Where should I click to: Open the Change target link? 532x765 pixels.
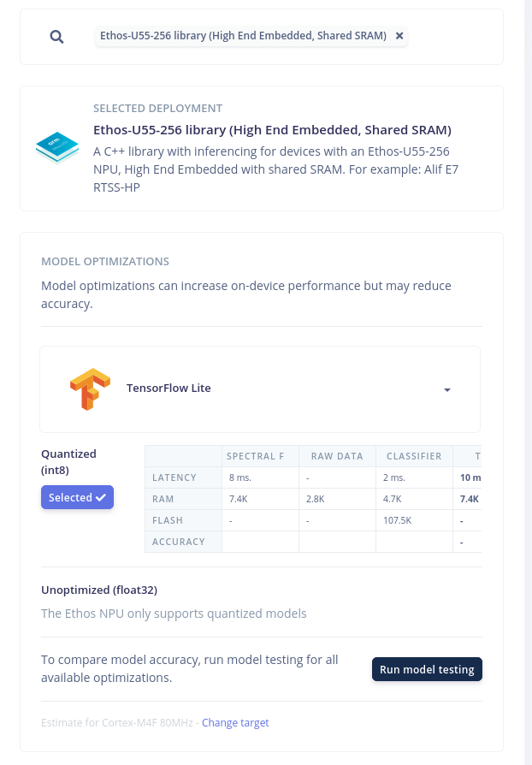pos(235,723)
